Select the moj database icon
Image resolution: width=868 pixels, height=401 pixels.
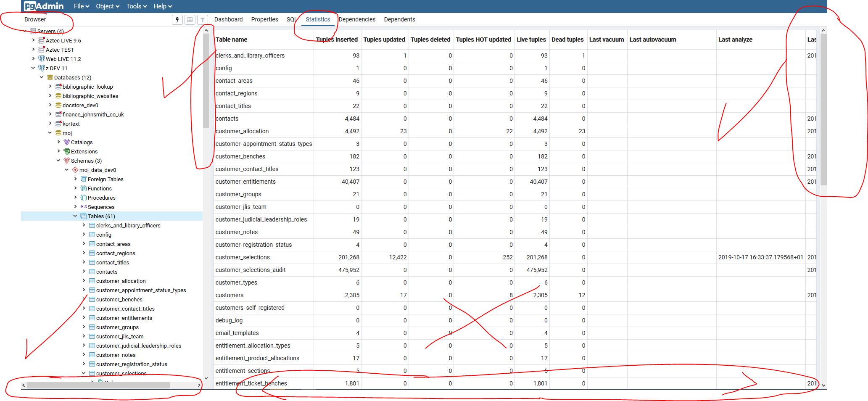(x=58, y=133)
